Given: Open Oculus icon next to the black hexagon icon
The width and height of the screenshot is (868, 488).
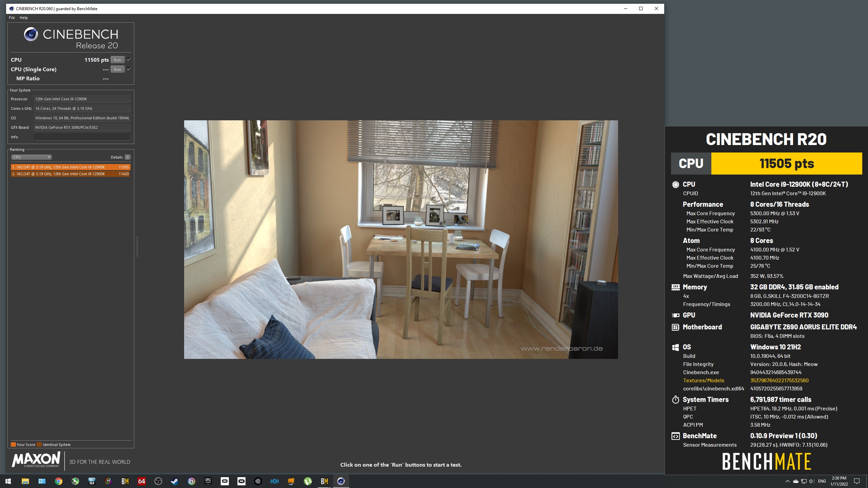Looking at the screenshot, I should (x=241, y=481).
